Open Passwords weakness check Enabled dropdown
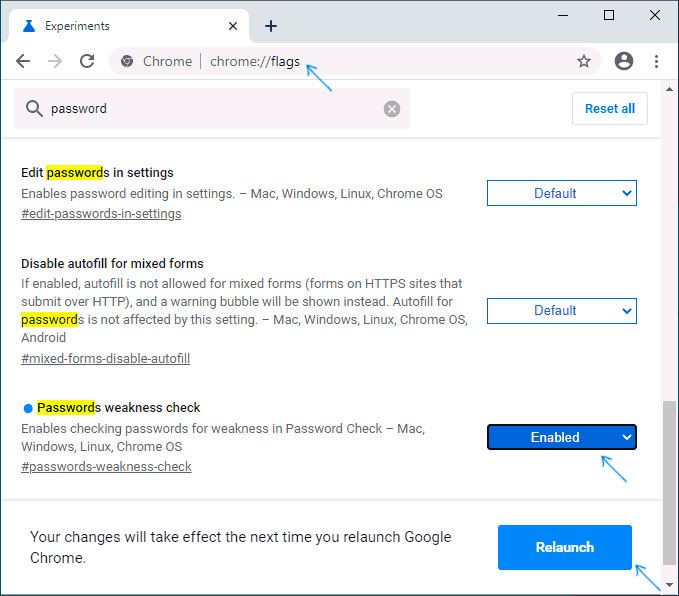Screen dimensions: 679x596 click(x=562, y=437)
